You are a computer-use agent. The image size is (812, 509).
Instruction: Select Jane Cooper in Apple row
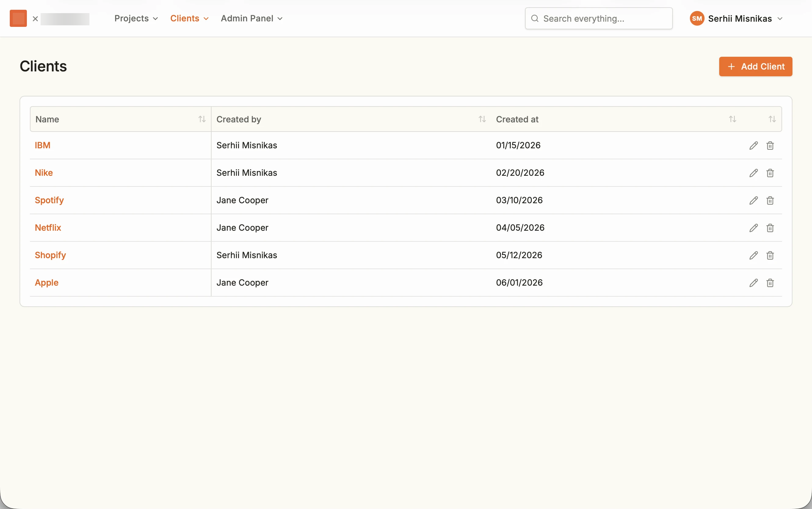click(242, 283)
